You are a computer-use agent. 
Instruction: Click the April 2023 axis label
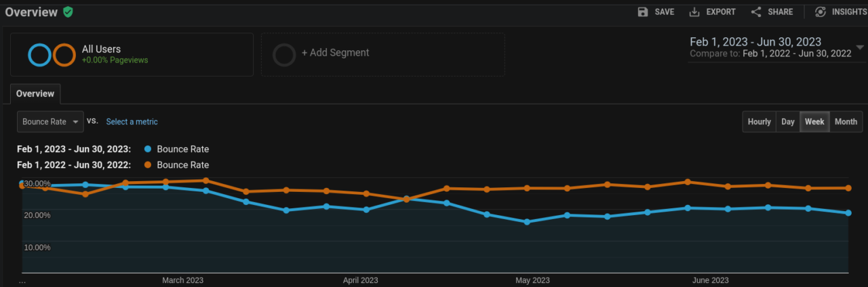pyautogui.click(x=360, y=280)
